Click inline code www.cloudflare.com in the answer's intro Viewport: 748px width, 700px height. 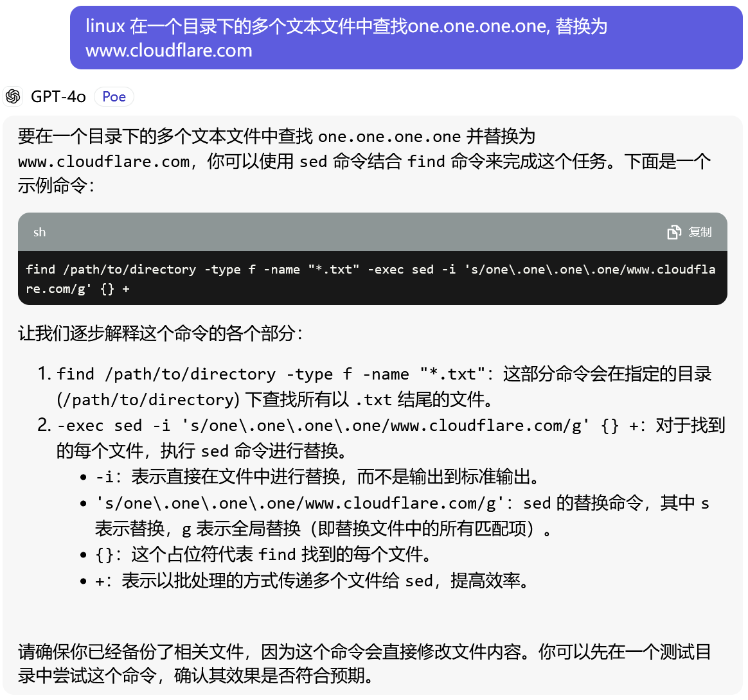click(104, 162)
